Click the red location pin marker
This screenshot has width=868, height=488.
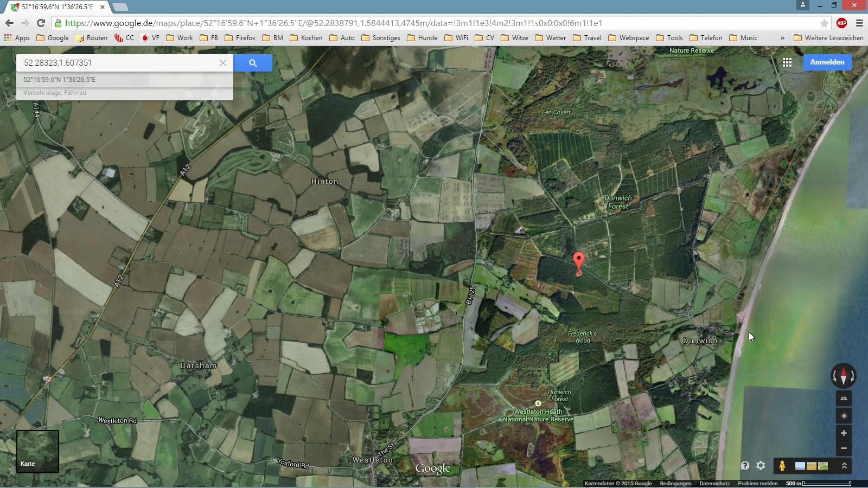click(x=579, y=264)
